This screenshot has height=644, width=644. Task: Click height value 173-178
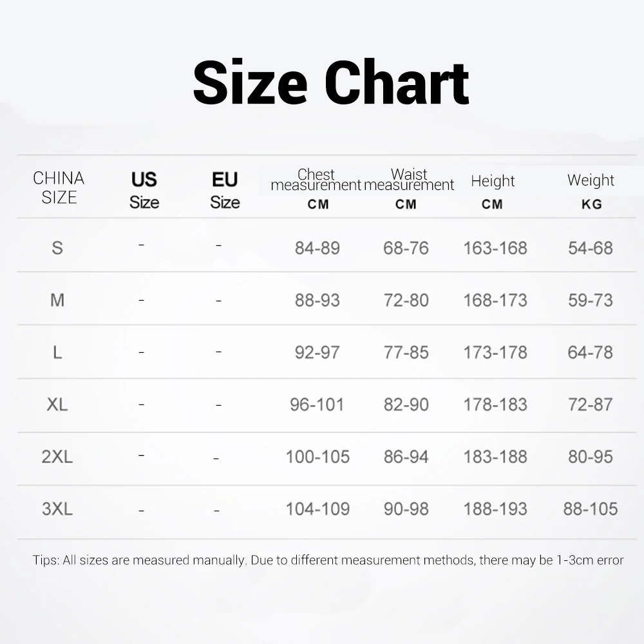pos(495,352)
